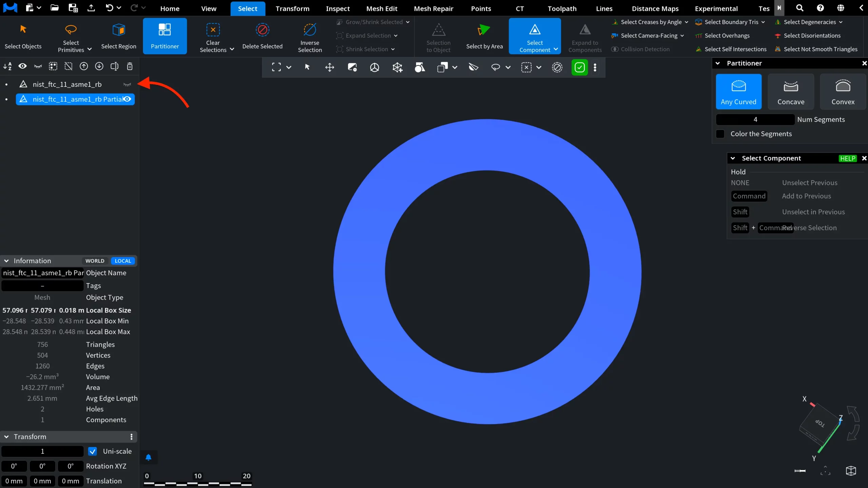Select the Concave partition mode

pos(791,91)
